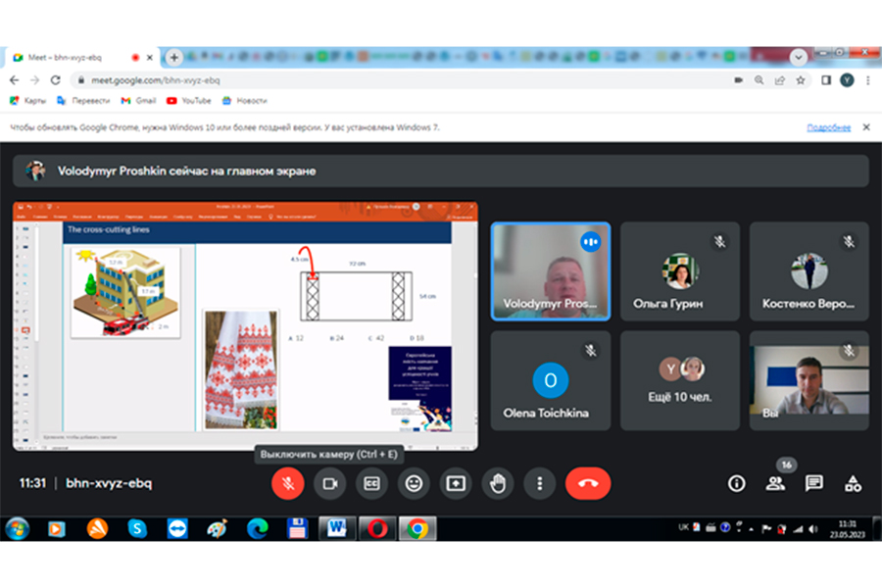The width and height of the screenshot is (882, 588).
Task: Open a new tab with plus button
Action: (174, 58)
